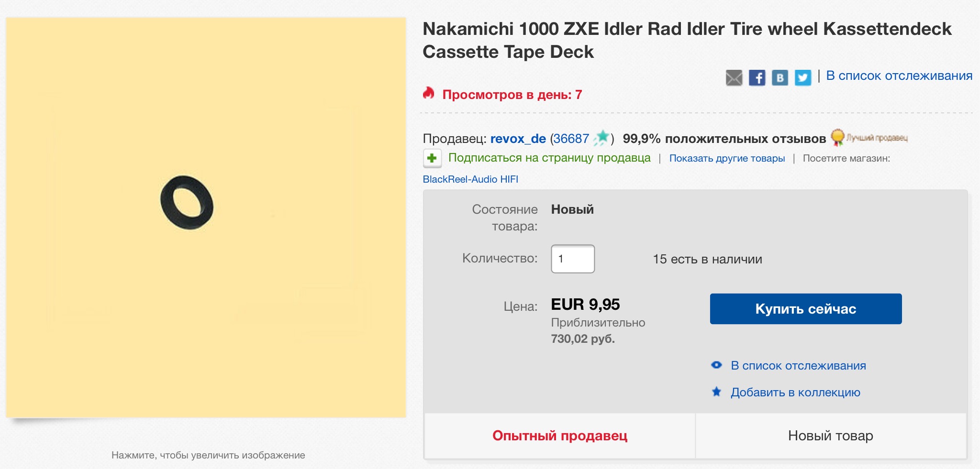Click "Показать другие товары" link
Screen dimensions: 980x469
pos(726,158)
